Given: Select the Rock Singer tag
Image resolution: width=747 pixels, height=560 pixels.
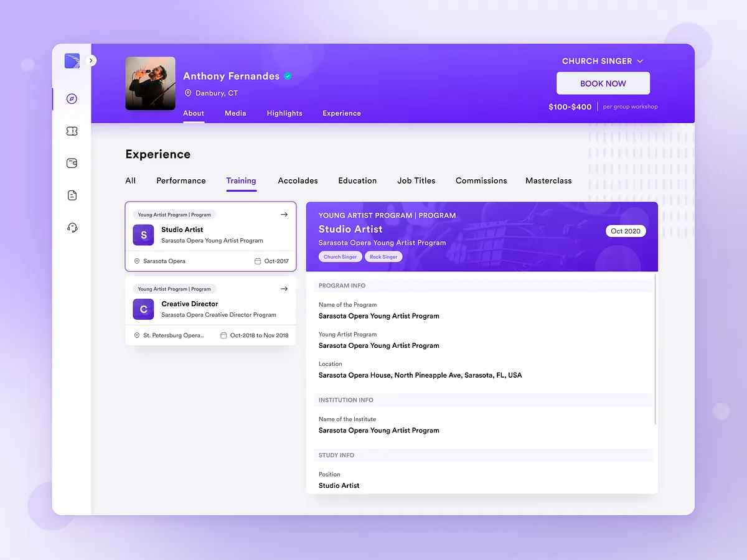Looking at the screenshot, I should click(383, 256).
